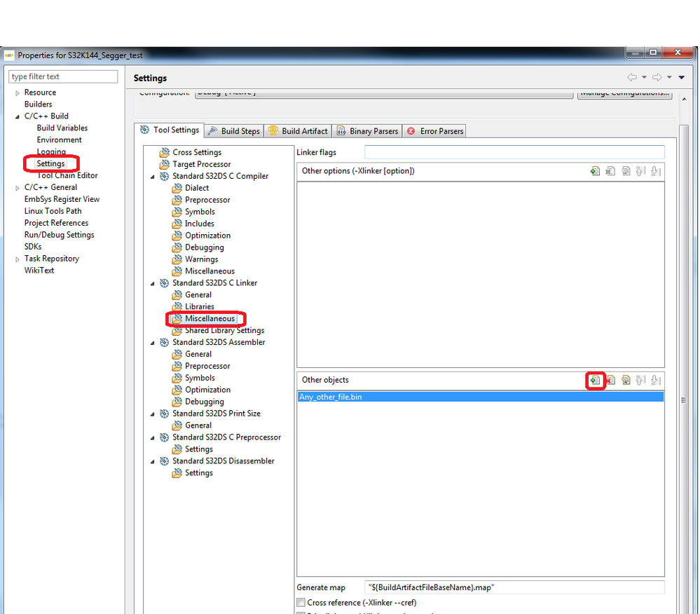Edit selected entry in Other objects
The width and height of the screenshot is (700, 614).
(626, 381)
